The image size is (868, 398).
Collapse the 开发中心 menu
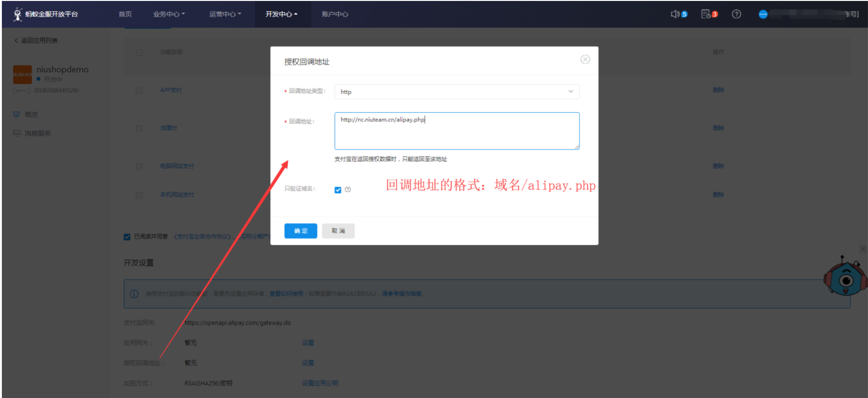coord(282,14)
